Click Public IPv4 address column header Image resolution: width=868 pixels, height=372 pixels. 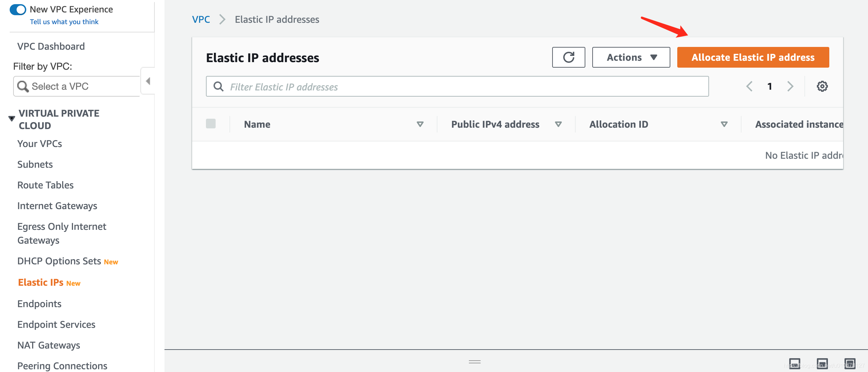tap(495, 124)
